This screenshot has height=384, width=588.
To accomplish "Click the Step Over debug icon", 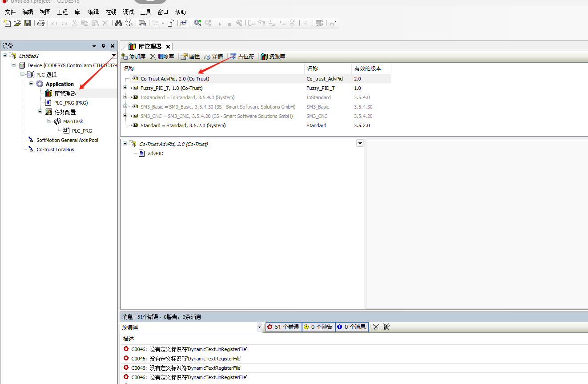I will tap(251, 23).
